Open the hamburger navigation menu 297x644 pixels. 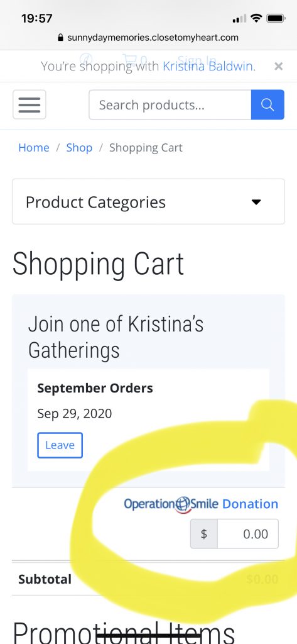(x=30, y=105)
